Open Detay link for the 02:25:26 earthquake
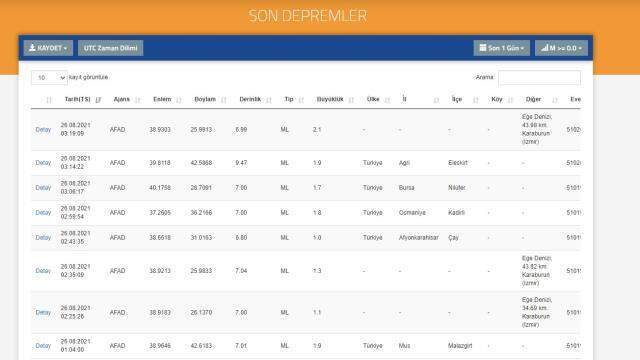Screen dimensions: 640x360 [x=43, y=312]
